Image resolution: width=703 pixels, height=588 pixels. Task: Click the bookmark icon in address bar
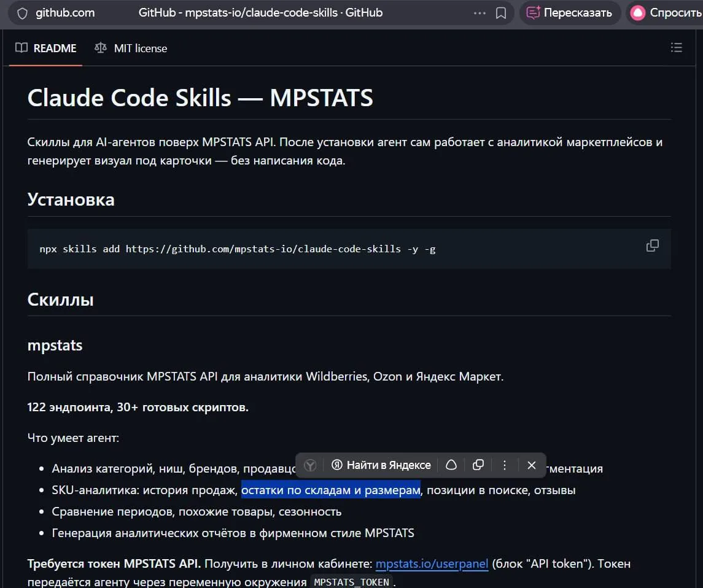501,13
